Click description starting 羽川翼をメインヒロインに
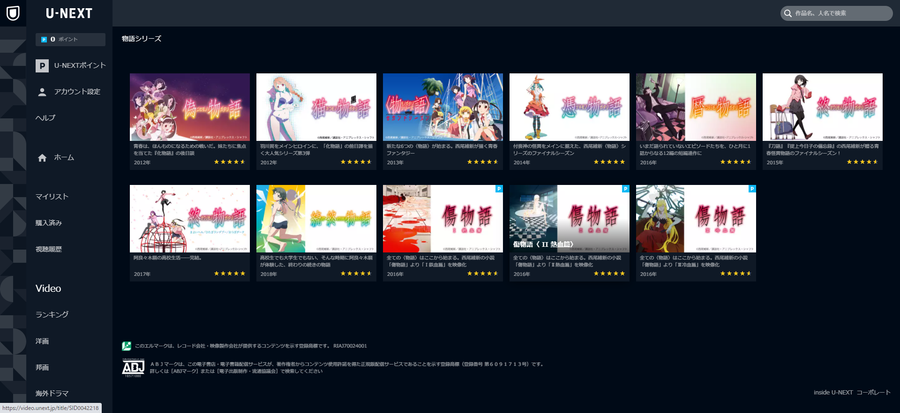The height and width of the screenshot is (413, 900). coord(316,149)
